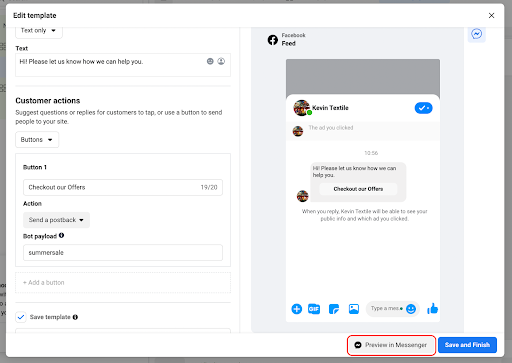Image resolution: width=512 pixels, height=363 pixels.
Task: Select the Messenger preview icon
Action: pos(477,34)
